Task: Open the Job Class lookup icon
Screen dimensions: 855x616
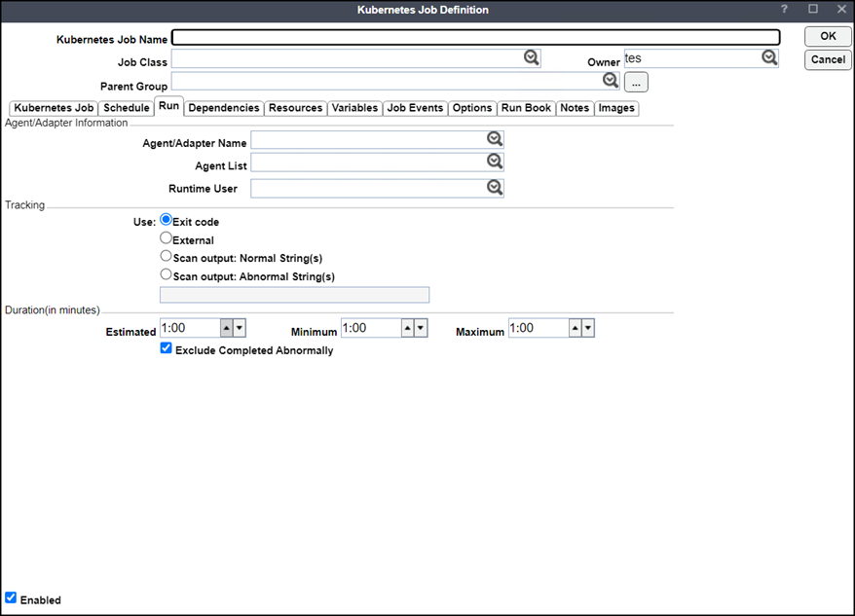Action: click(531, 57)
